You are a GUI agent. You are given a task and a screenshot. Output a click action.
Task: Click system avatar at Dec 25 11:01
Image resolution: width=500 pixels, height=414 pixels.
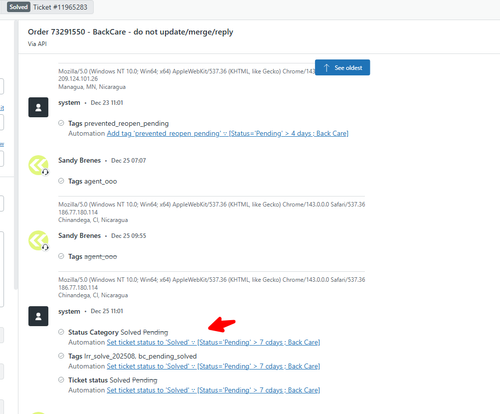tap(38, 316)
